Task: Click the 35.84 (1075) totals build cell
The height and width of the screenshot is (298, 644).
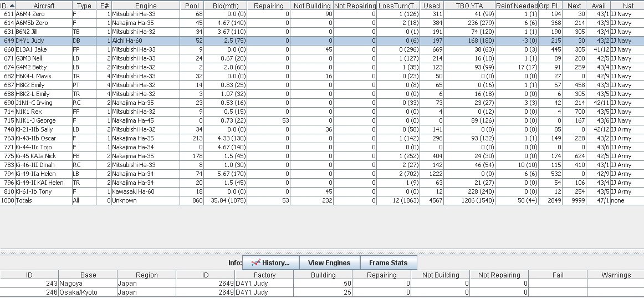Action: coord(226,200)
